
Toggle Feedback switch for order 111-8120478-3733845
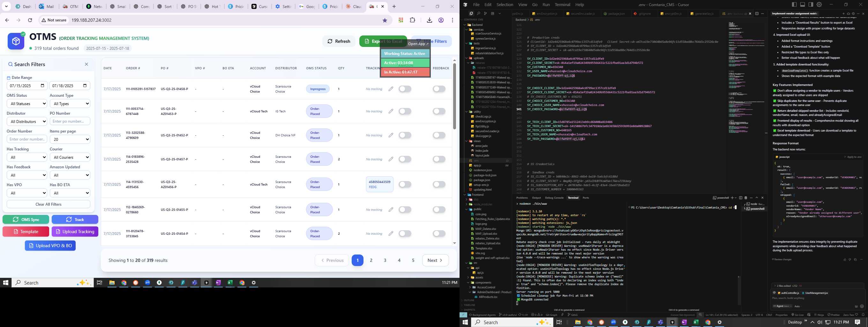coord(439,234)
